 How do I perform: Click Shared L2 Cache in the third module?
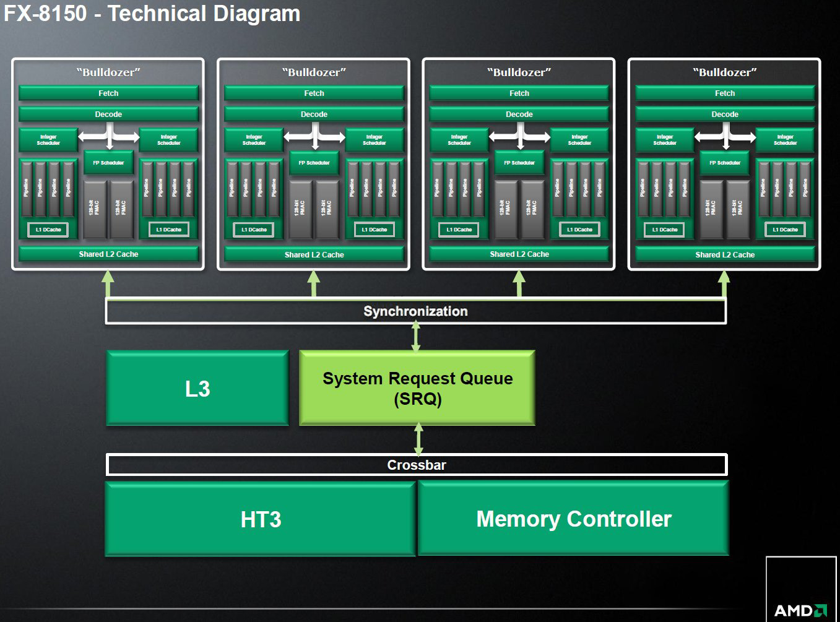tap(519, 254)
